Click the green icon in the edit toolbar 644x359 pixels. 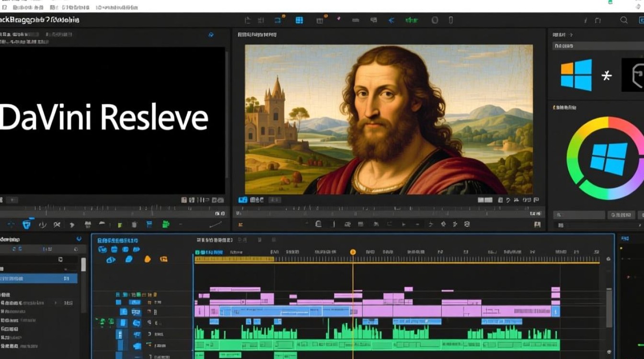pyautogui.click(x=166, y=224)
